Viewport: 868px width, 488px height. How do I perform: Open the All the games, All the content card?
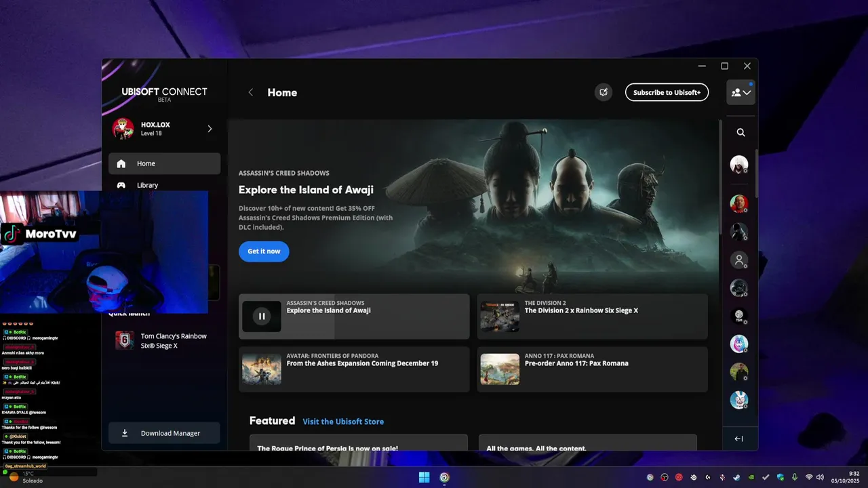click(588, 443)
